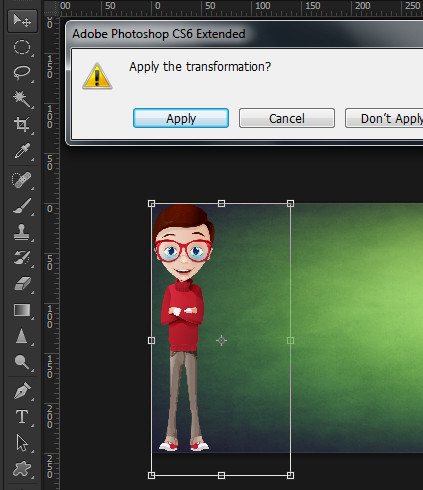The image size is (423, 490).
Task: Click Cancel in the transformation dialog
Action: coord(287,118)
